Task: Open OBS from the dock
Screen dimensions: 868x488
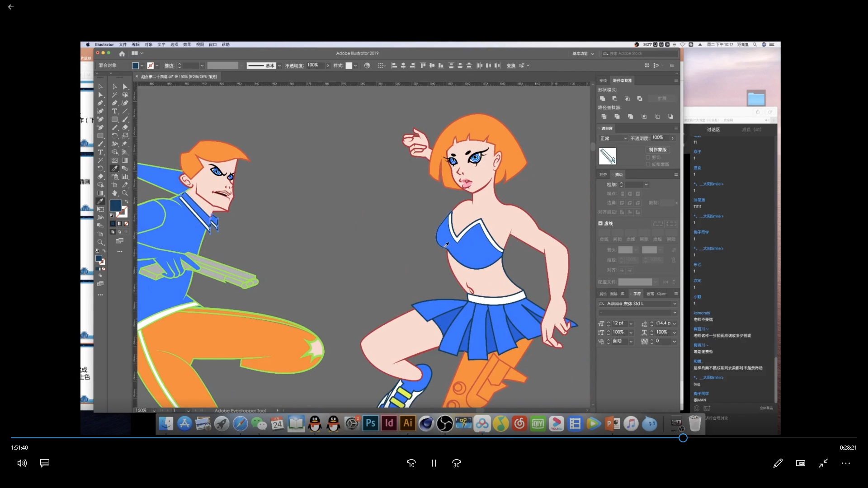Action: (x=445, y=423)
